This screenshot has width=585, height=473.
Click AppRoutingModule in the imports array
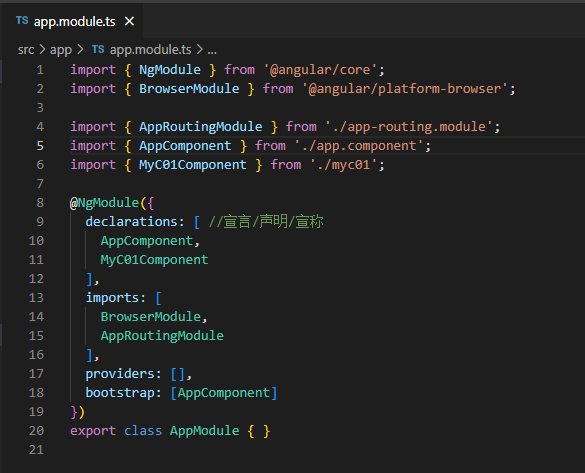tap(162, 336)
